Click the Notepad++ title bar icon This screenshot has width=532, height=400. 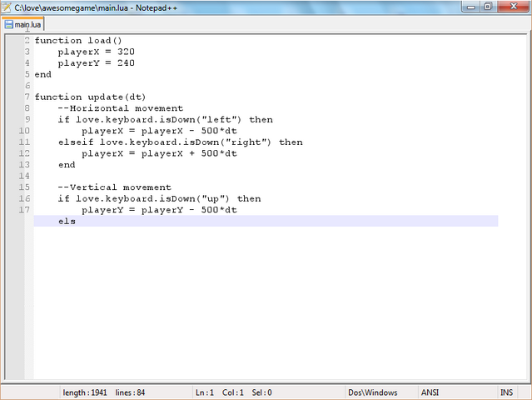(7, 7)
